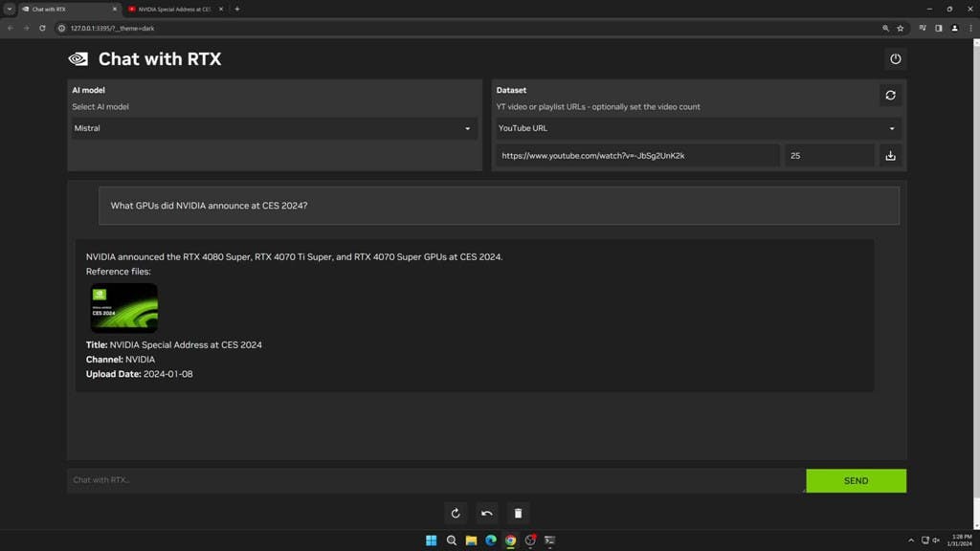Go back in the browser
Viewport: 980px width, 551px height.
(10, 28)
